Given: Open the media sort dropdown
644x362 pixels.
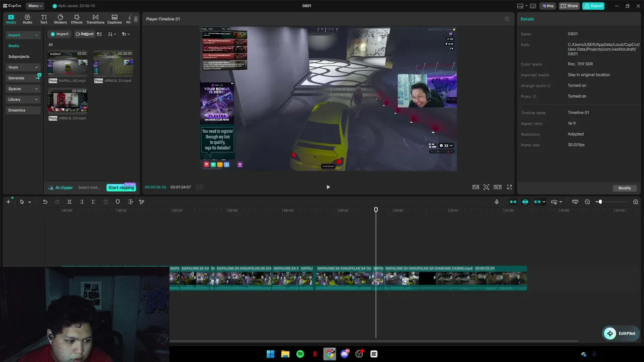Looking at the screenshot, I should click(112, 34).
